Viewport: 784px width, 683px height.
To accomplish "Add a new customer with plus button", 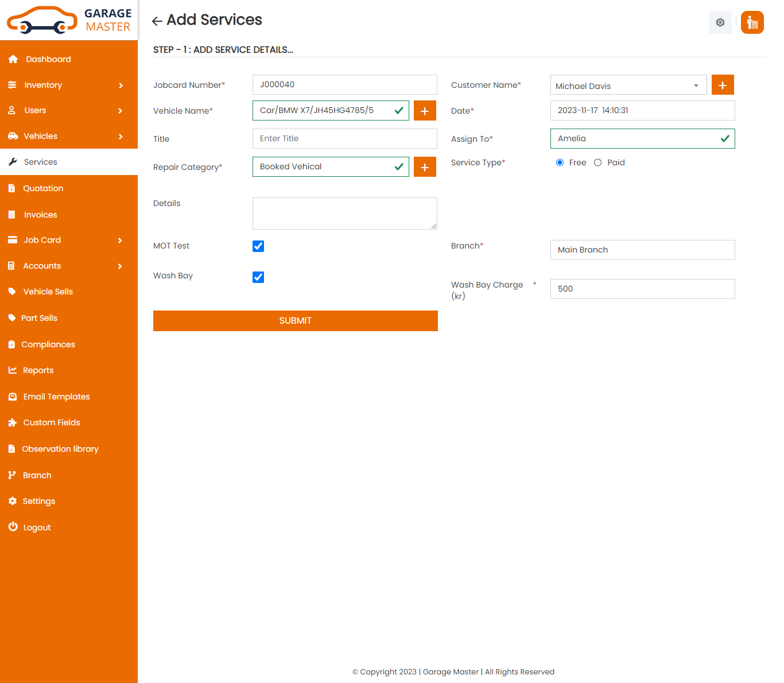I will click(723, 85).
